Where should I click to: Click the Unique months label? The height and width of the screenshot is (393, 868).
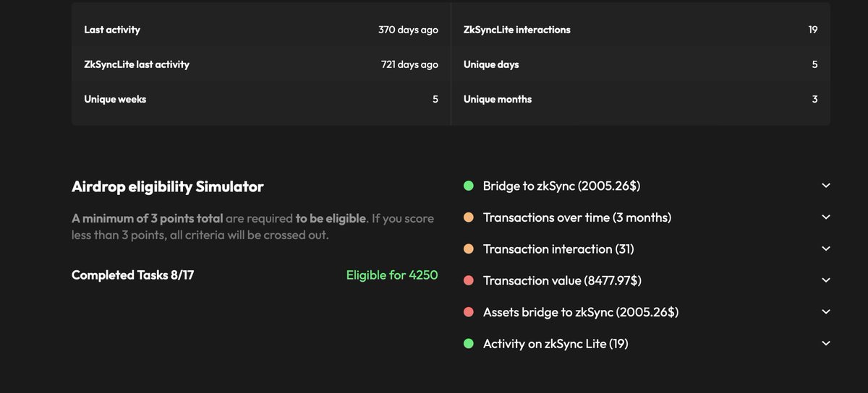point(498,99)
